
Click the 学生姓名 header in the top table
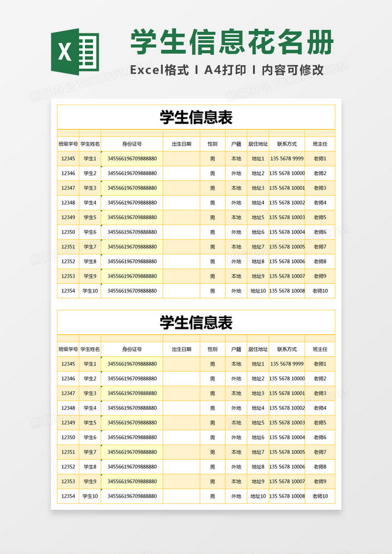(90, 144)
